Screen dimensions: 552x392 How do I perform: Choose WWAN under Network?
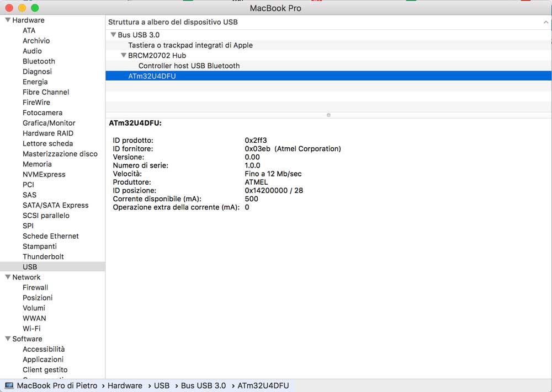point(34,318)
